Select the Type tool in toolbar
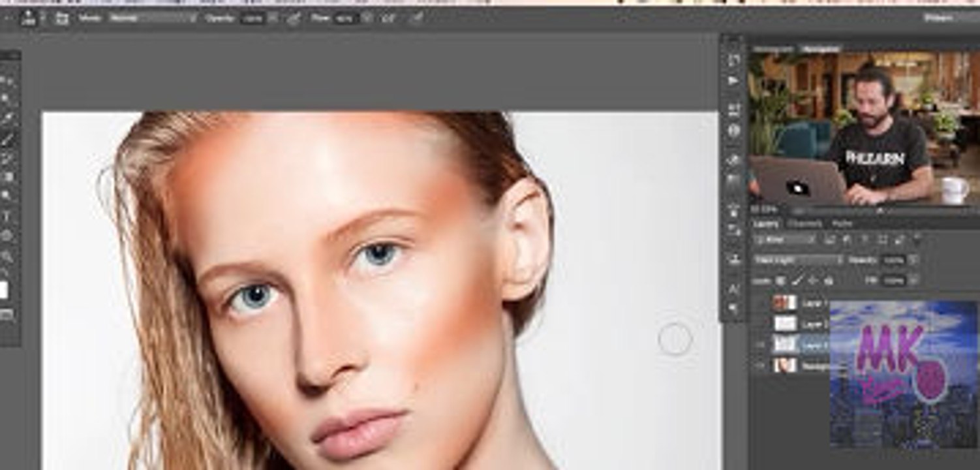Viewport: 980px width, 470px height. click(x=8, y=217)
